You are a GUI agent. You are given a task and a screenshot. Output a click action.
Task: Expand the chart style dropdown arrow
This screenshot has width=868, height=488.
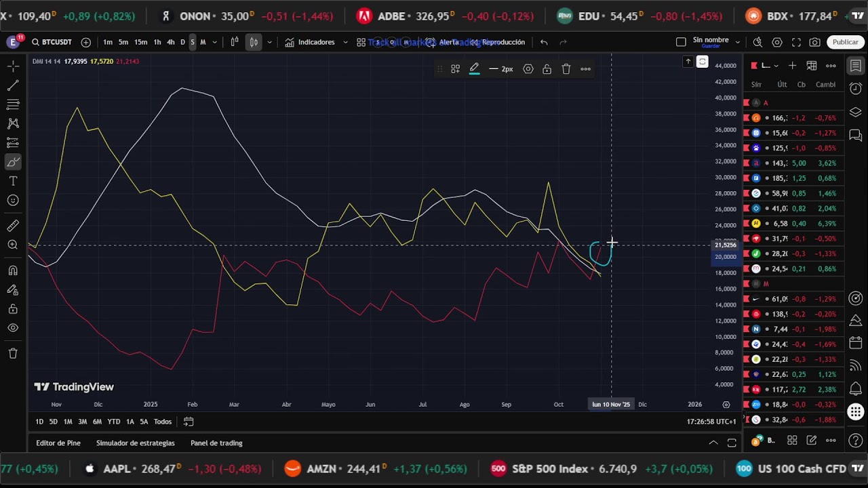pyautogui.click(x=269, y=42)
